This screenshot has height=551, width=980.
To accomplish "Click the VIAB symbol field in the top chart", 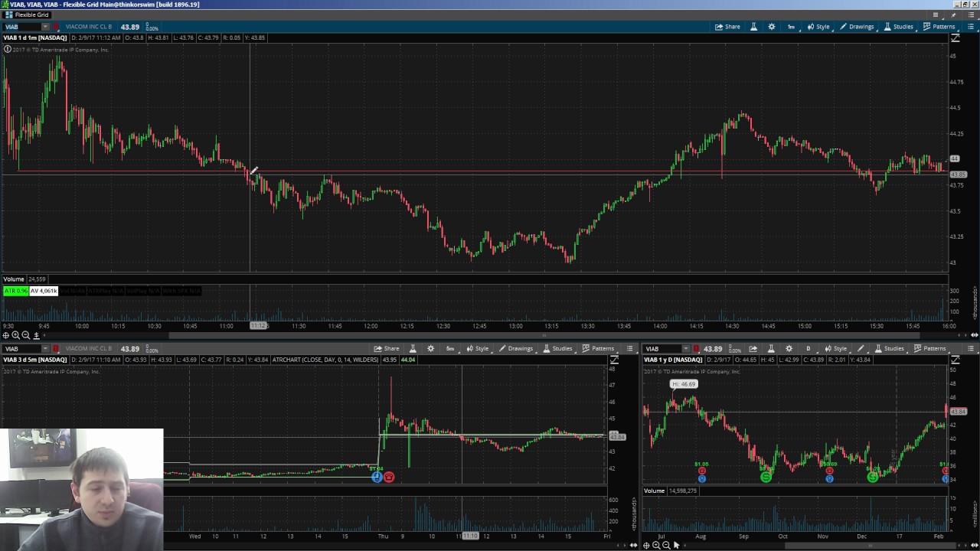I will 21,27.
